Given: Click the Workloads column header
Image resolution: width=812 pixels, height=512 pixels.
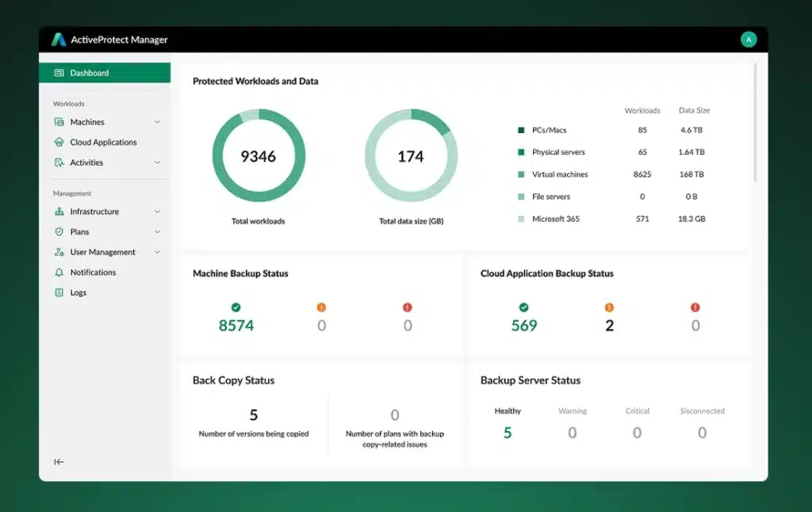Looking at the screenshot, I should pos(642,110).
